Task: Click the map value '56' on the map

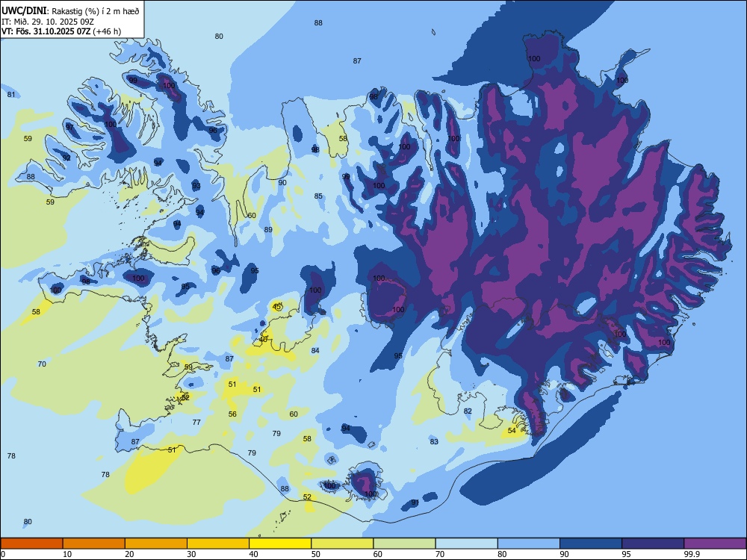Action: [232, 414]
